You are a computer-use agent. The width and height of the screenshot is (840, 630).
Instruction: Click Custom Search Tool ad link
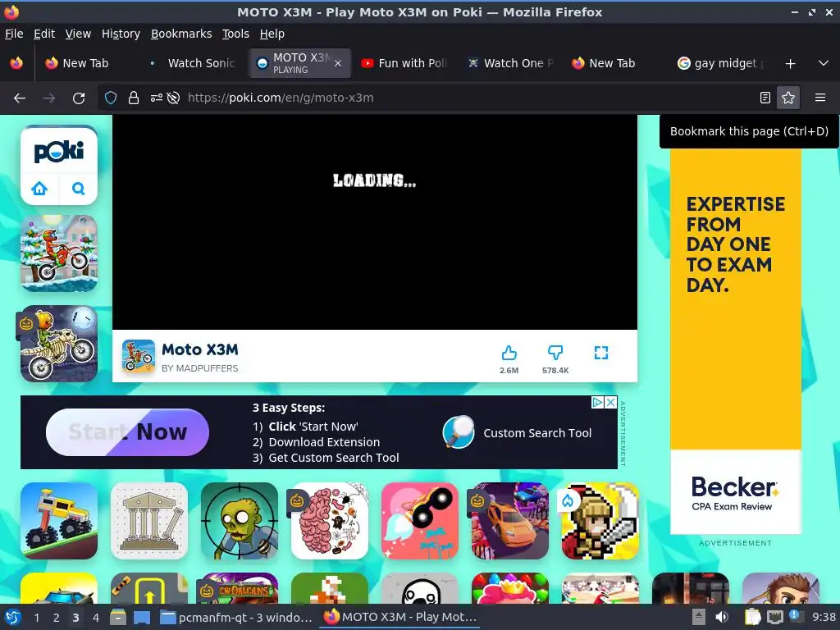coord(537,433)
